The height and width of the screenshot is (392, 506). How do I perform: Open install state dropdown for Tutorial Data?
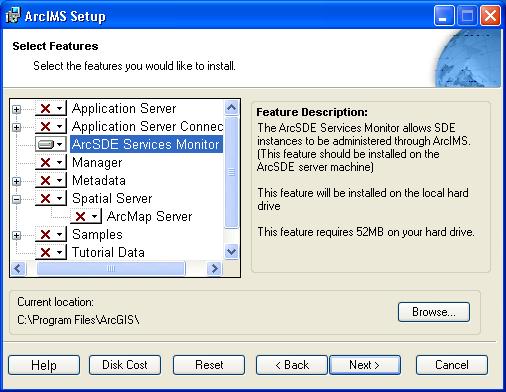(x=51, y=252)
